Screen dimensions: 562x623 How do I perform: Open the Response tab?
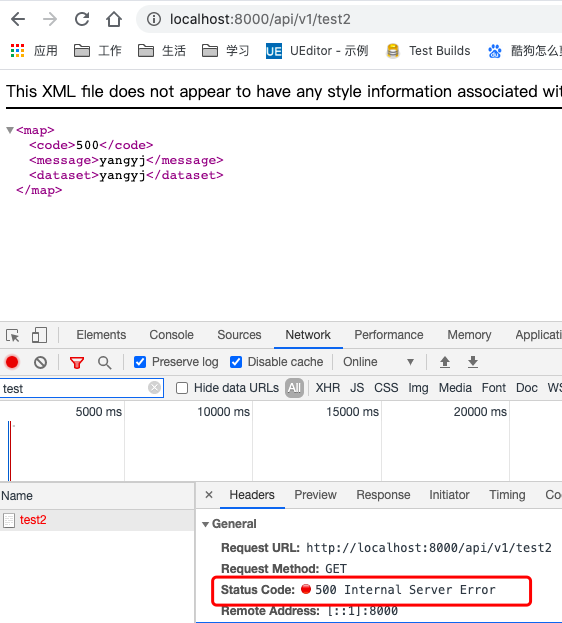pos(383,495)
